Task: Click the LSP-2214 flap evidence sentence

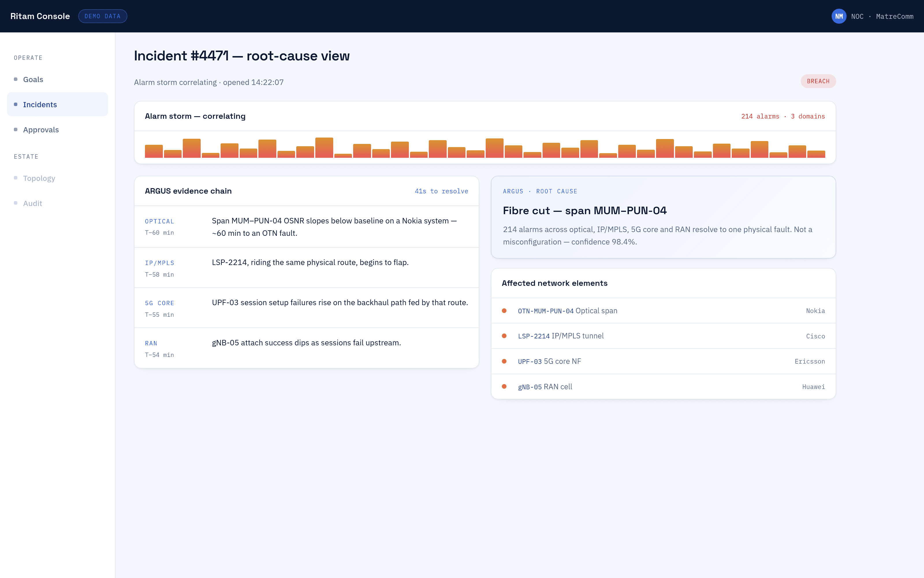Action: click(x=310, y=262)
